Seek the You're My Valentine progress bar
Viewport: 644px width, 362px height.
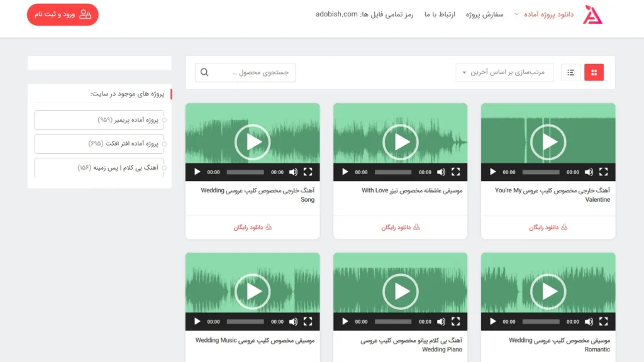point(541,172)
